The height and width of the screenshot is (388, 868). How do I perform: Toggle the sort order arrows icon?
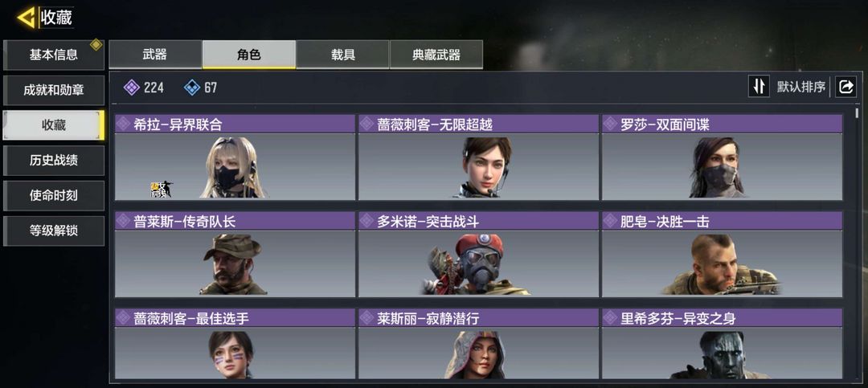click(759, 86)
